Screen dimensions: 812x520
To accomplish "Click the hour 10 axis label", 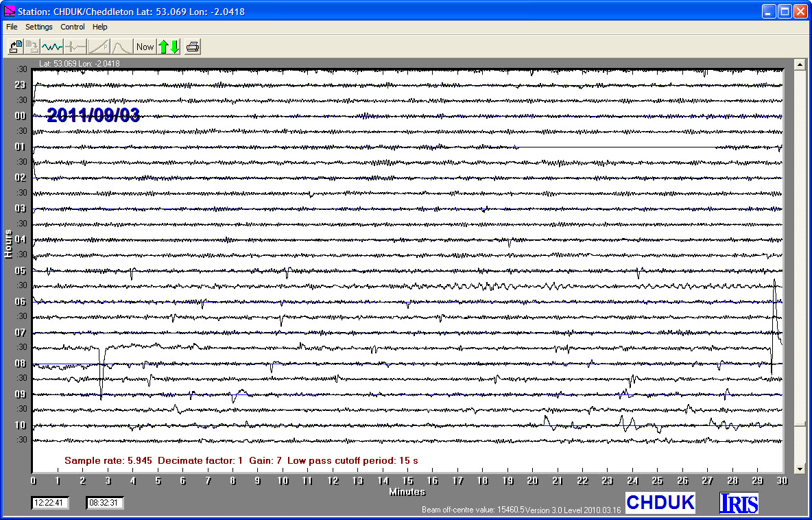I will point(21,425).
